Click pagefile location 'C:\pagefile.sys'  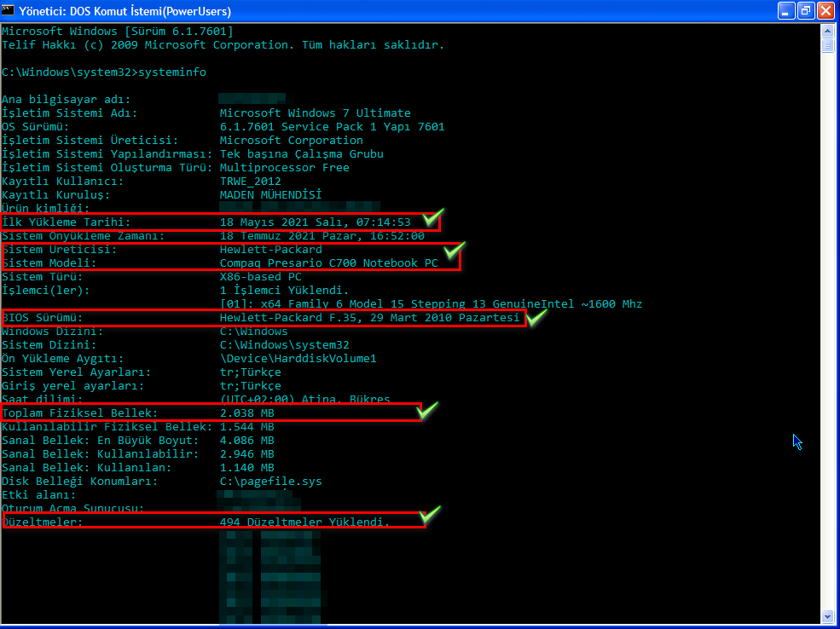(x=270, y=482)
